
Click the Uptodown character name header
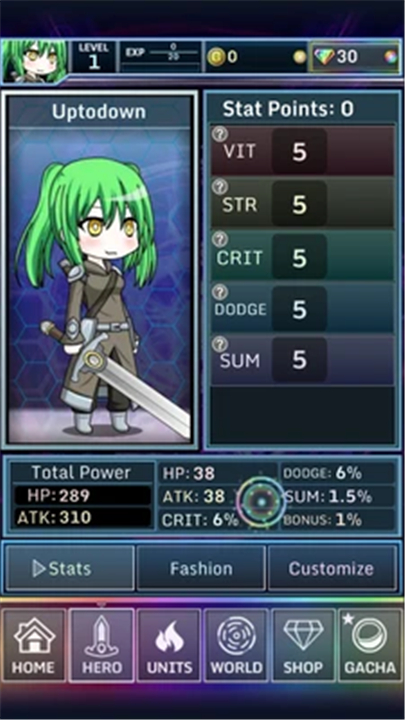(99, 112)
